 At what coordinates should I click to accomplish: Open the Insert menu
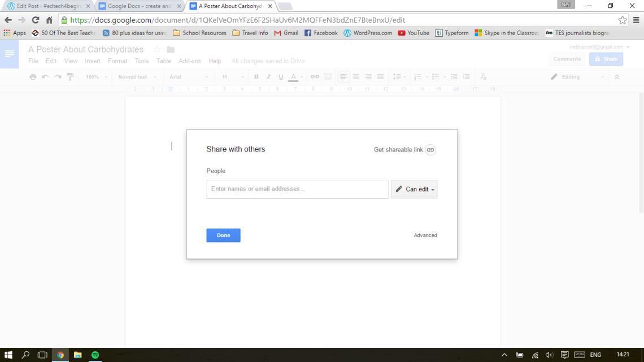(x=92, y=61)
